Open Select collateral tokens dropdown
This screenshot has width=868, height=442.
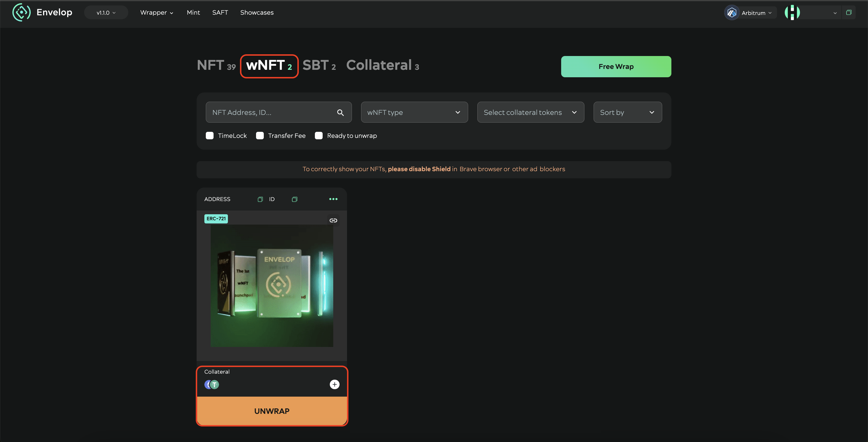pos(530,112)
